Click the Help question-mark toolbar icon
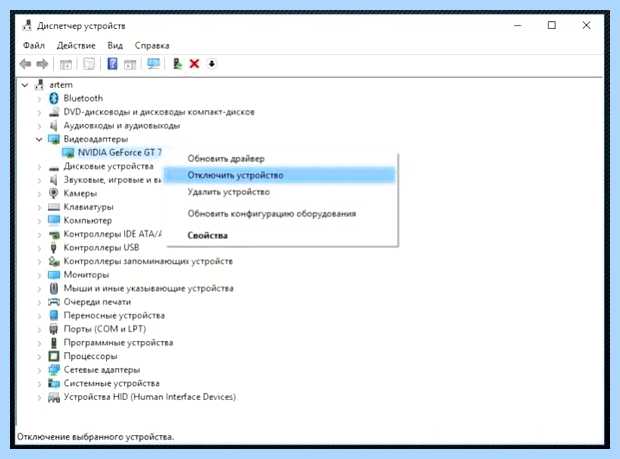The width and height of the screenshot is (620, 459). point(112,64)
